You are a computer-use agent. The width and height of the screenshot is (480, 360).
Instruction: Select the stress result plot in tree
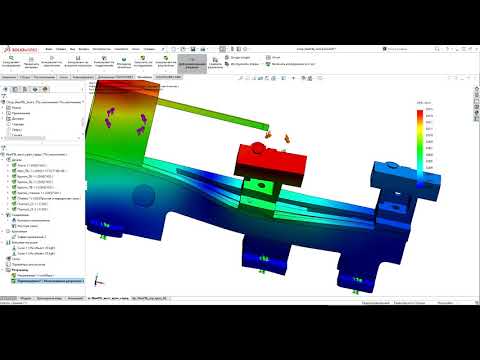tap(33, 276)
